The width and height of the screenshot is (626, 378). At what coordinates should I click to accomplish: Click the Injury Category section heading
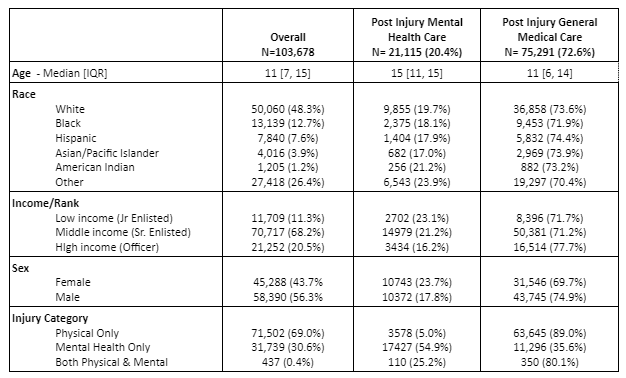[50, 318]
